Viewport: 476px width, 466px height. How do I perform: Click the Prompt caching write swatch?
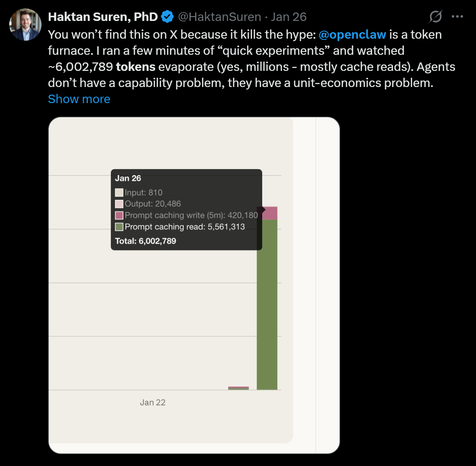click(x=119, y=215)
